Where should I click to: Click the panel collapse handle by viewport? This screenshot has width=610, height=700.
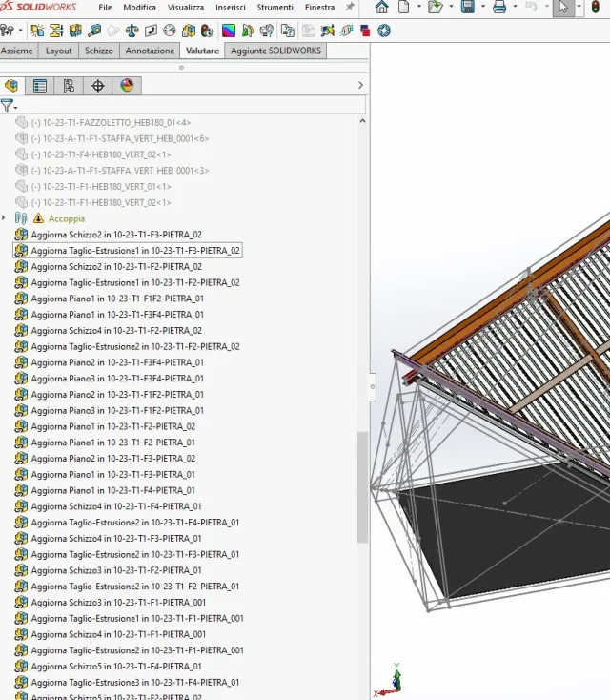point(373,386)
